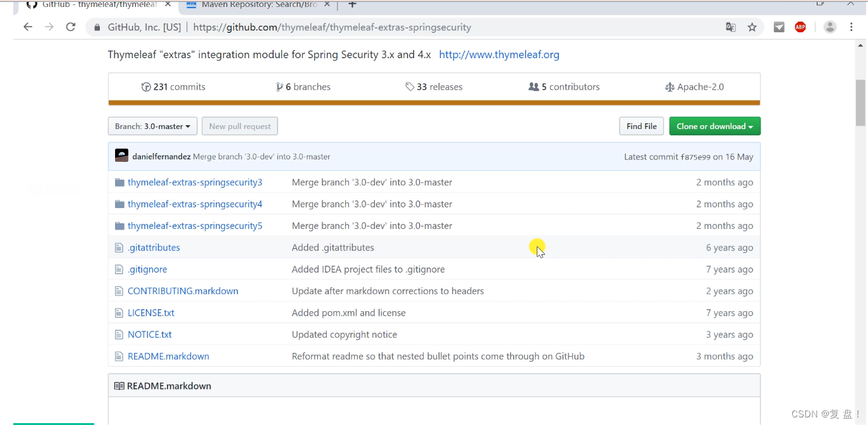Click danielfernandez avatar thumbnail
868x425 pixels.
tap(121, 156)
